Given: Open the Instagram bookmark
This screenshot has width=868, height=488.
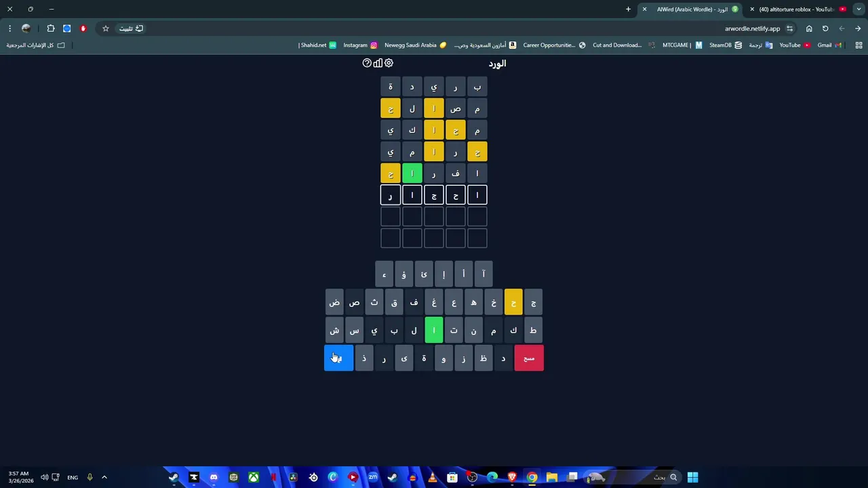Looking at the screenshot, I should pos(360,45).
